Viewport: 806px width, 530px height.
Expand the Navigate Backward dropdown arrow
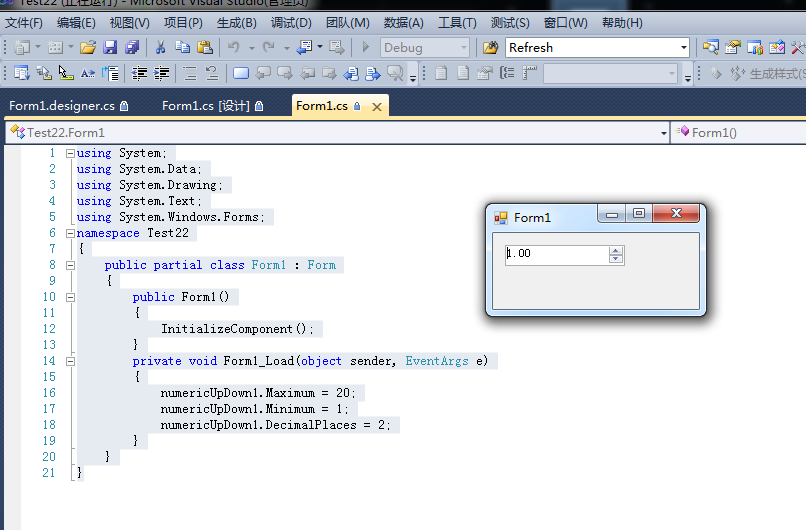(320, 48)
